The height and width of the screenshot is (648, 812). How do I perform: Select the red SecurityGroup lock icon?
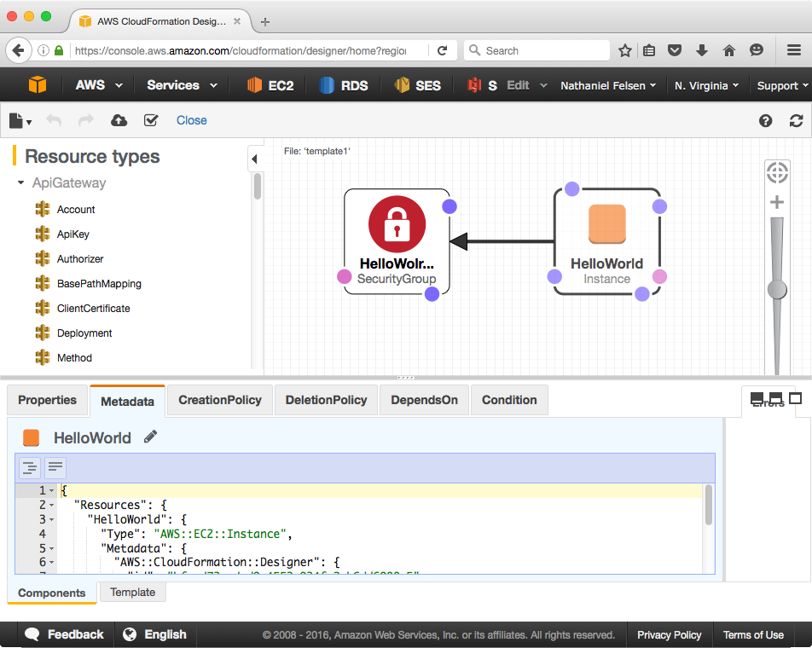point(397,224)
